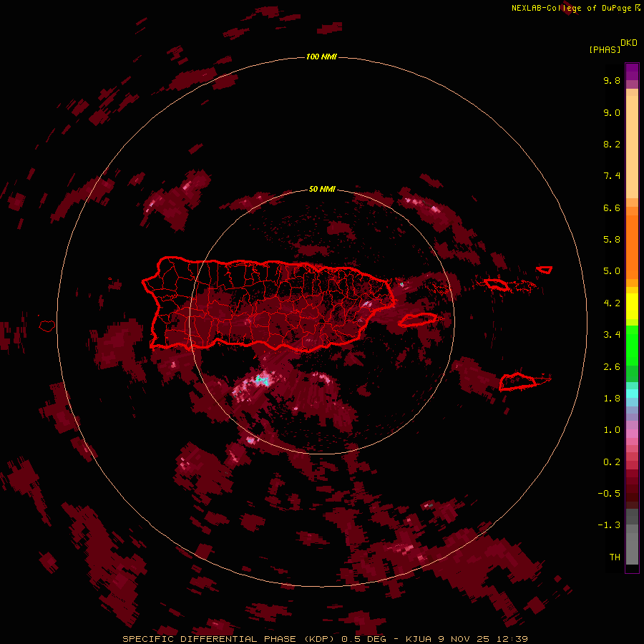Click the cyan band of the color bar
This screenshot has width=644, height=644.
pyautogui.click(x=632, y=394)
